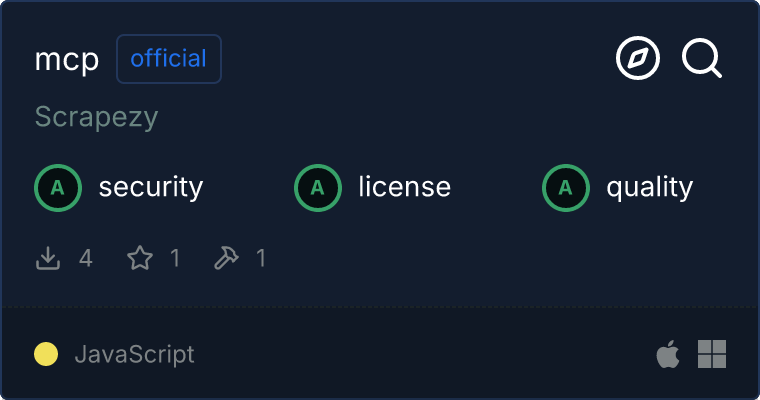Select the security rating label
This screenshot has width=760, height=400.
pyautogui.click(x=151, y=187)
